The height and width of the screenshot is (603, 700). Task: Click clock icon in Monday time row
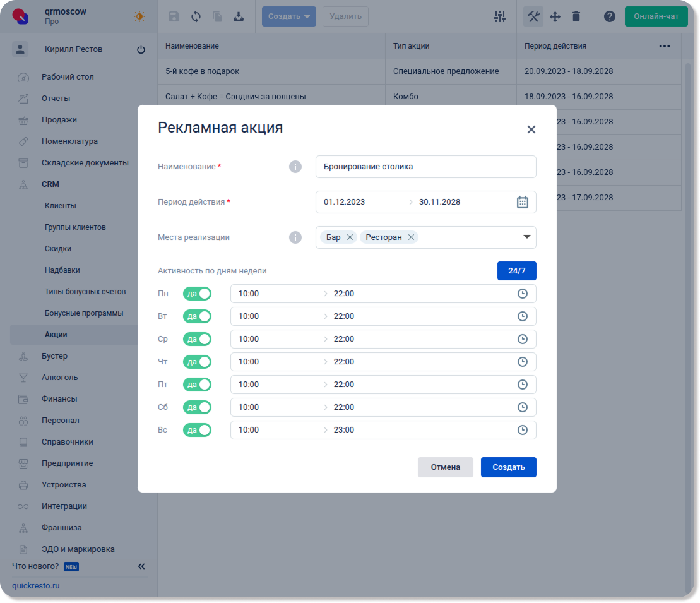coord(522,294)
